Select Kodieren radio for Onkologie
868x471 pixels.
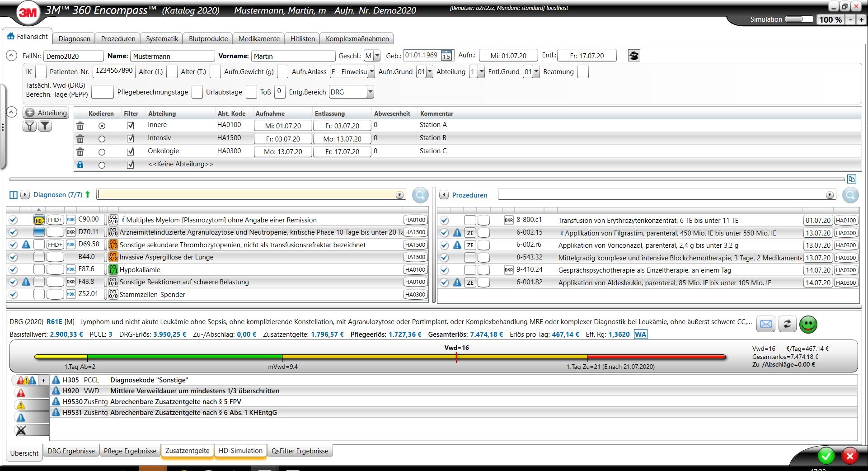(102, 152)
